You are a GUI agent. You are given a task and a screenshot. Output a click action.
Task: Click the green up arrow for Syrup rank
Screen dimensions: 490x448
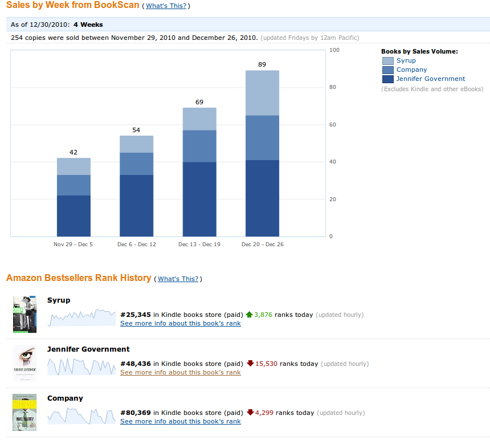click(249, 315)
